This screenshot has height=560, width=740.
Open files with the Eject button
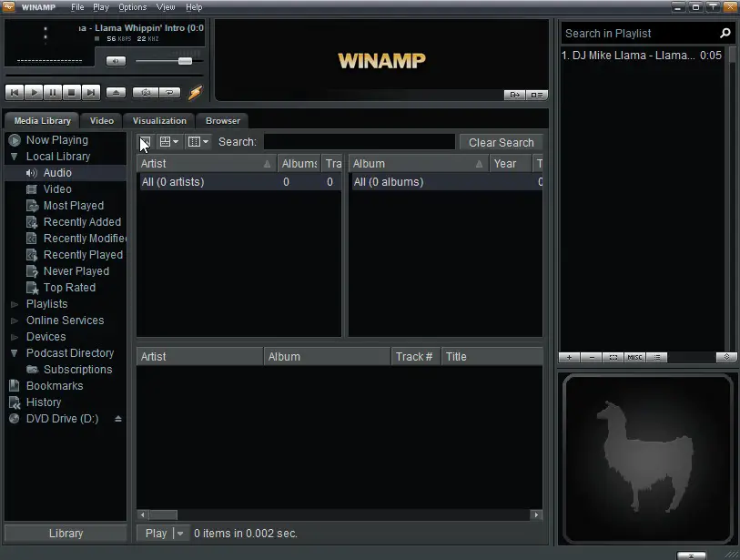pos(117,92)
